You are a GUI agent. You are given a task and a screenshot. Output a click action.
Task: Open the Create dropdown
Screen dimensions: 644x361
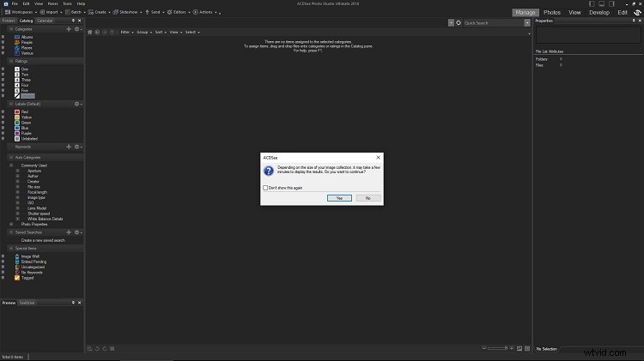pyautogui.click(x=100, y=12)
